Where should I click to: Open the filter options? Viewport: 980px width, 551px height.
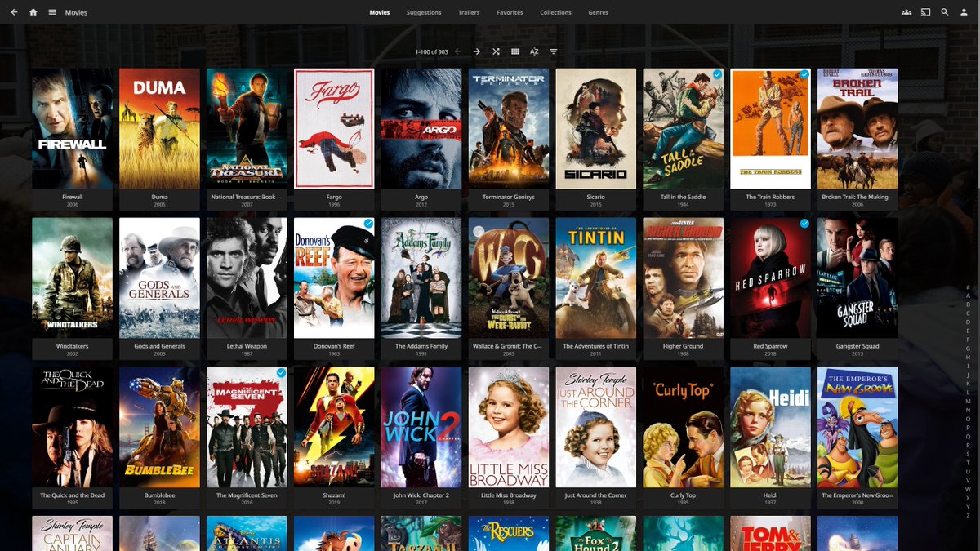point(554,51)
